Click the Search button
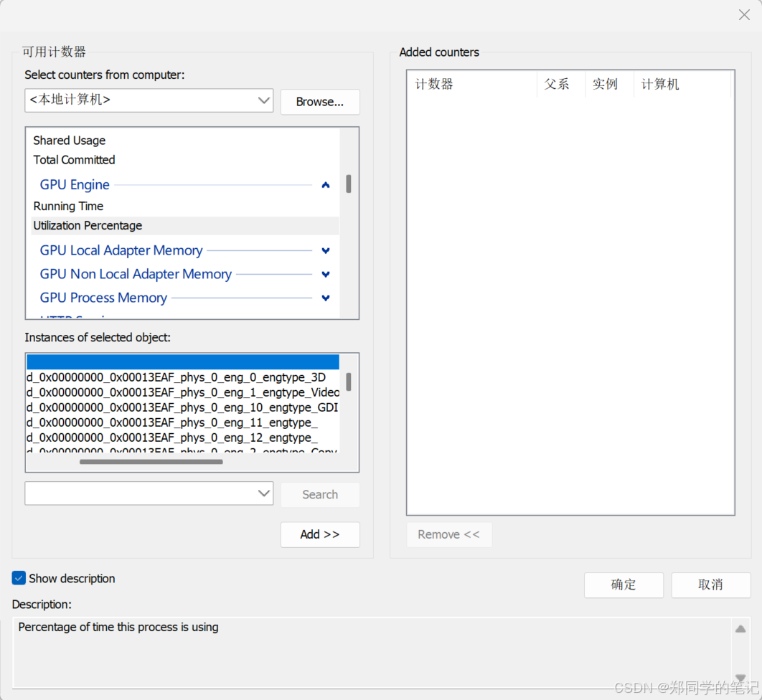 (320, 494)
